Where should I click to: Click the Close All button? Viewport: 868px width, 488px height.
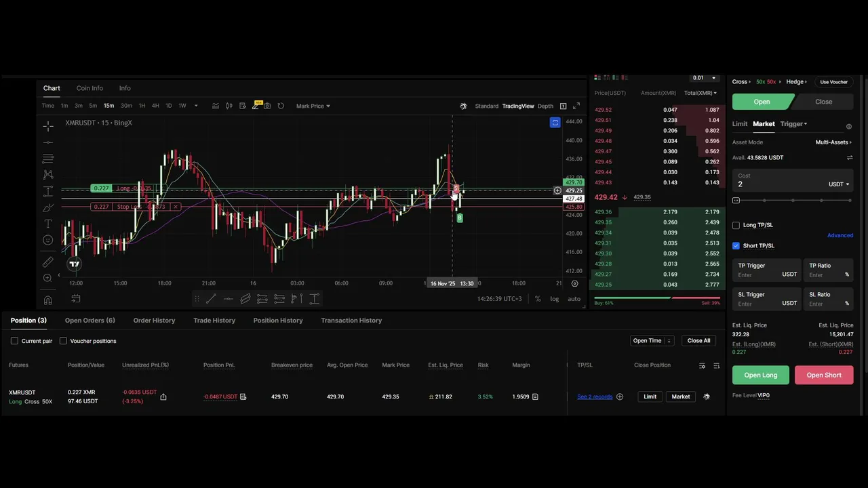pos(698,341)
